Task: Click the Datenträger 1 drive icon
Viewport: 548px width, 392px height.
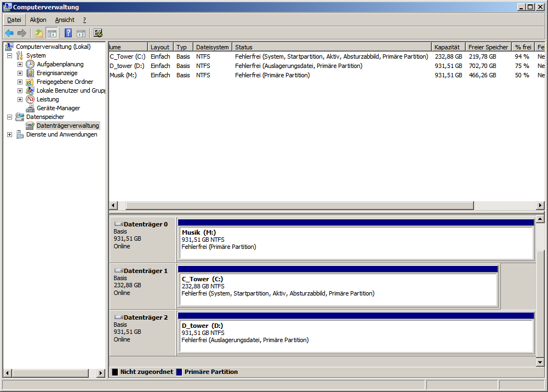Action: 119,271
